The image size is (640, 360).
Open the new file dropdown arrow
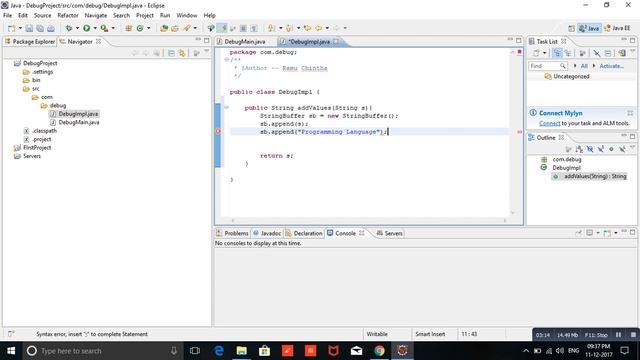pos(20,28)
